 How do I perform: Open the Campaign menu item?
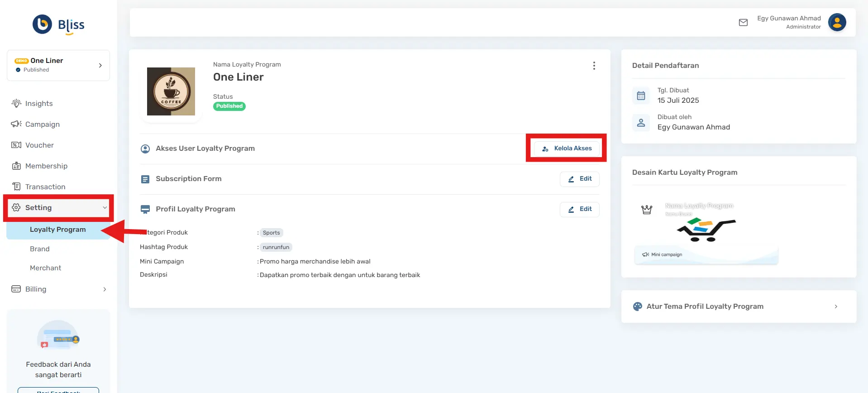coord(42,125)
